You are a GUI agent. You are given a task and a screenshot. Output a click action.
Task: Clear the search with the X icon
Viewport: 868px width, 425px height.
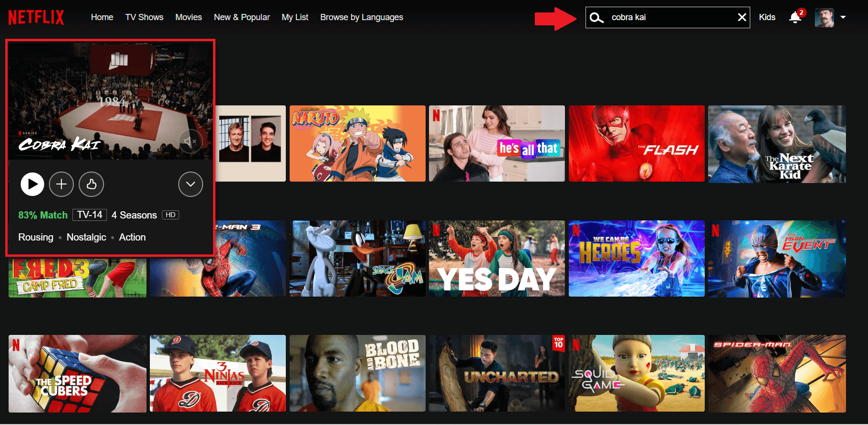pos(742,18)
